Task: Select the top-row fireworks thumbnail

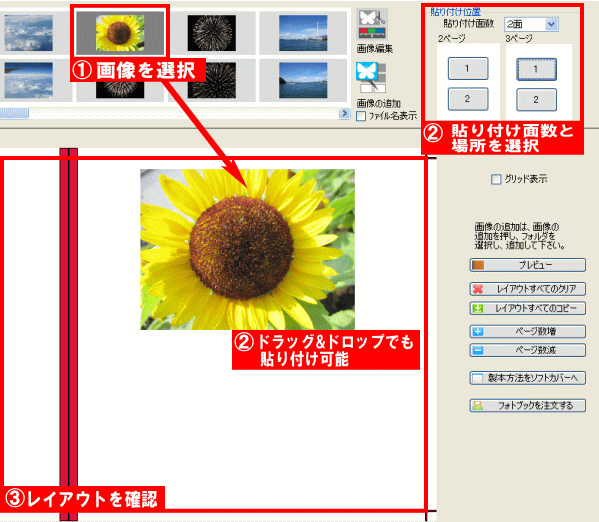Action: pos(212,33)
